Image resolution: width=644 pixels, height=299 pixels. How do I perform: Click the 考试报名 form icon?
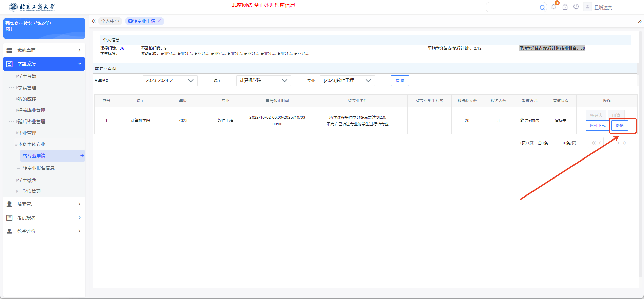9,218
